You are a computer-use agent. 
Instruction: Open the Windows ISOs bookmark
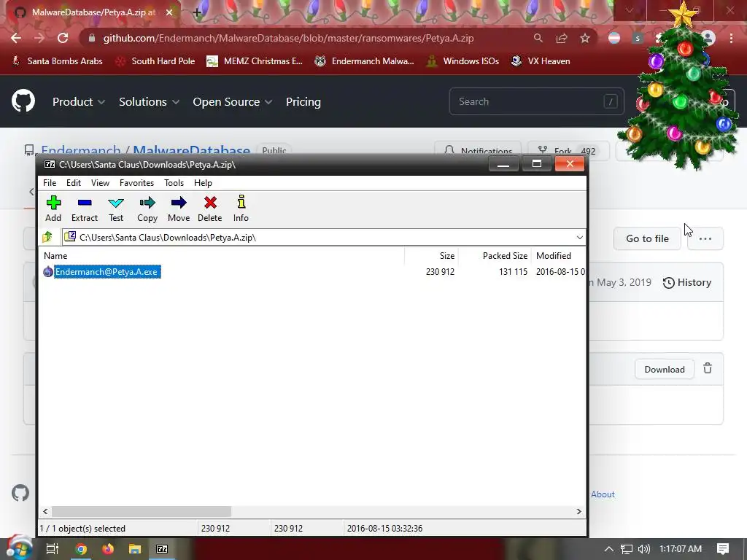click(x=462, y=61)
